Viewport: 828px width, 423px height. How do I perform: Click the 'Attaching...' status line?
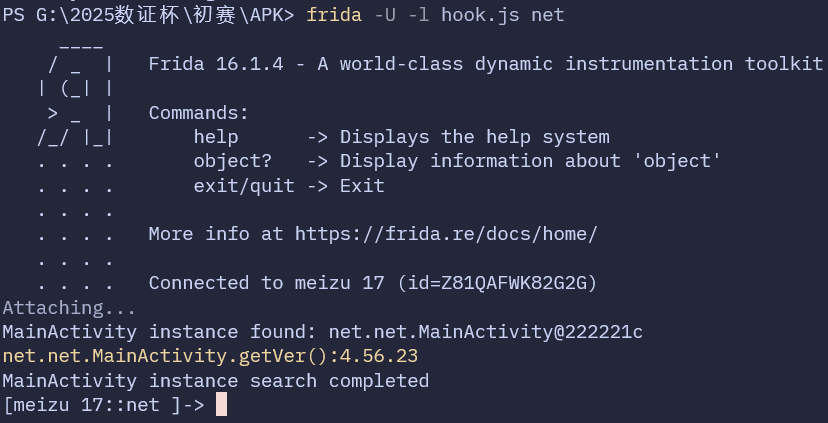pos(69,308)
